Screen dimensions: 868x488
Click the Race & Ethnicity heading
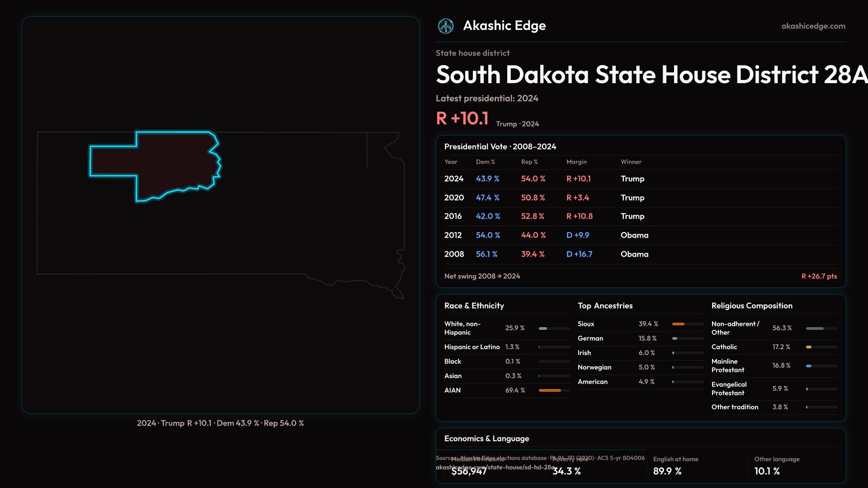click(x=474, y=306)
